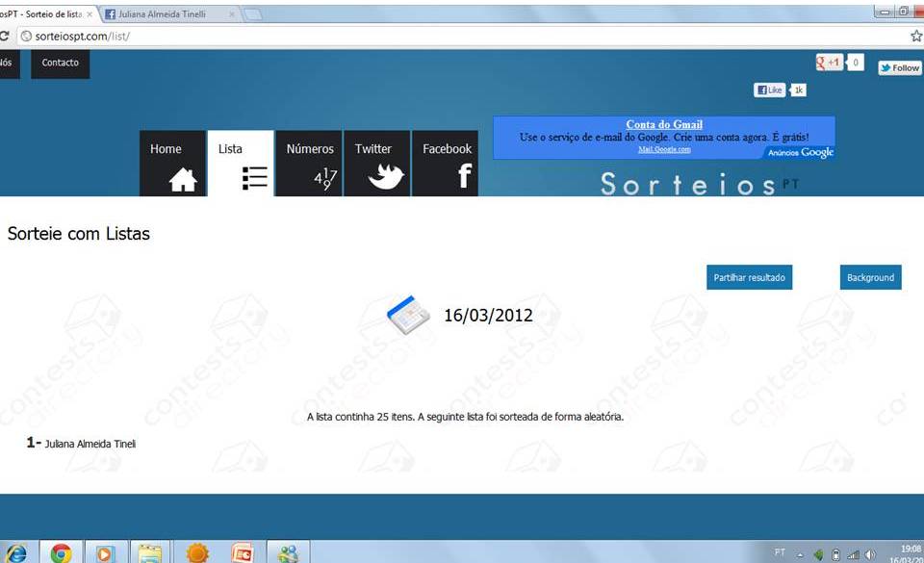Click the volume speaker tray icon
Image resolution: width=924 pixels, height=563 pixels.
pos(870,554)
